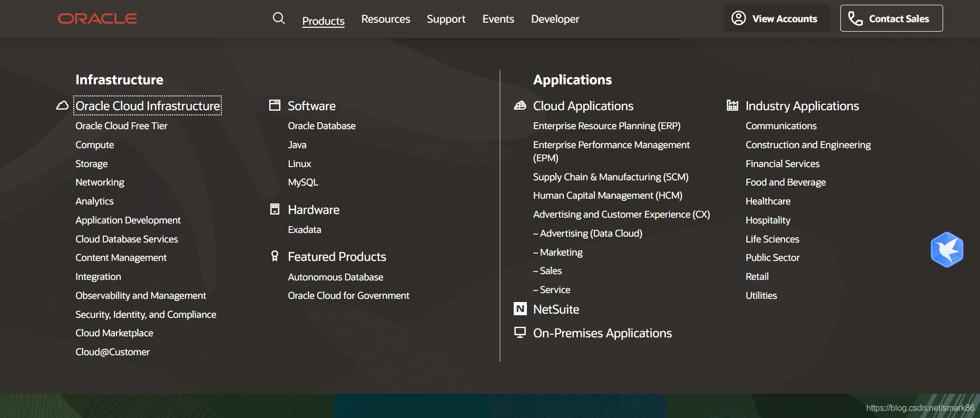Image resolution: width=980 pixels, height=418 pixels.
Task: Click the Featured Products ribbon icon
Action: point(275,256)
